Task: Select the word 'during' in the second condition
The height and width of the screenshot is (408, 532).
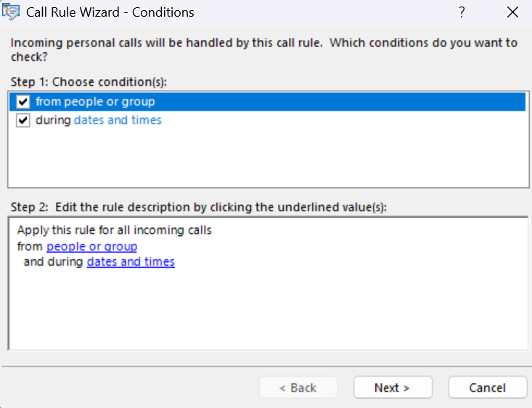Action: (54, 121)
